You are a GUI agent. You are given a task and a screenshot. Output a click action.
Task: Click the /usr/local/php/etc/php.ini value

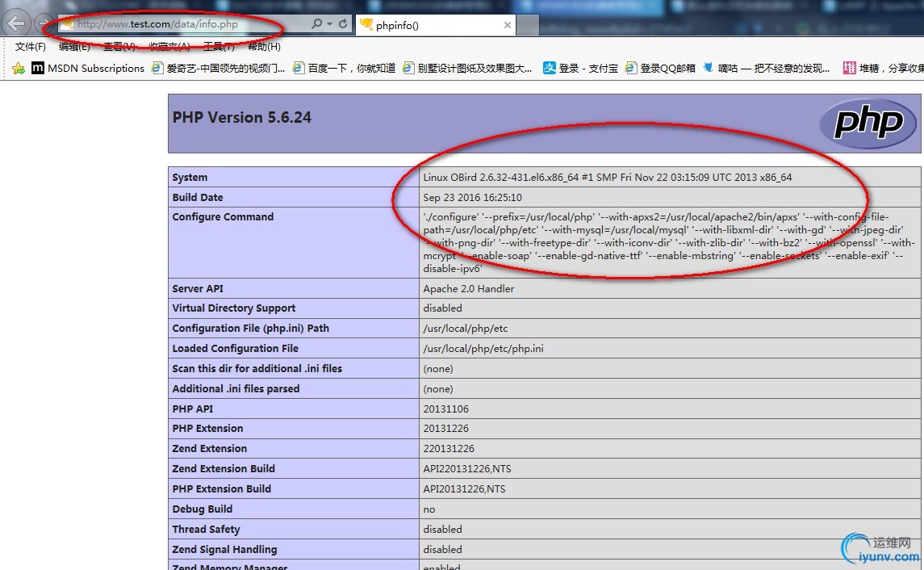483,348
